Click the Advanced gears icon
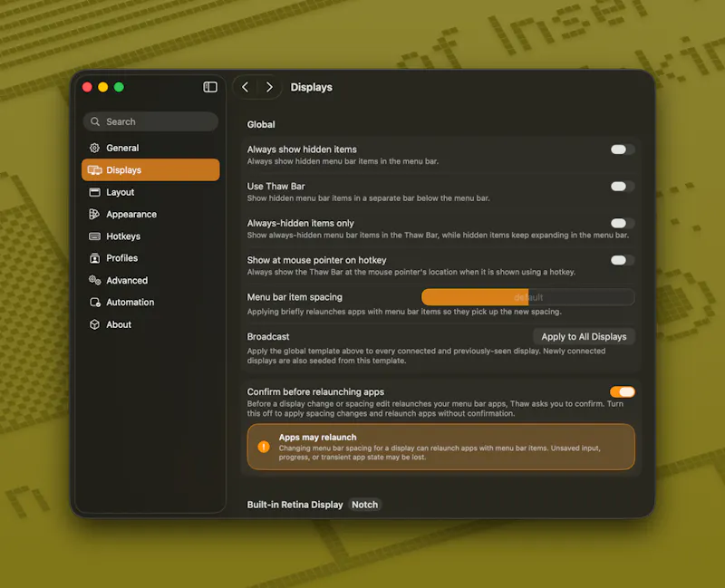Viewport: 725px width, 588px height. click(95, 280)
